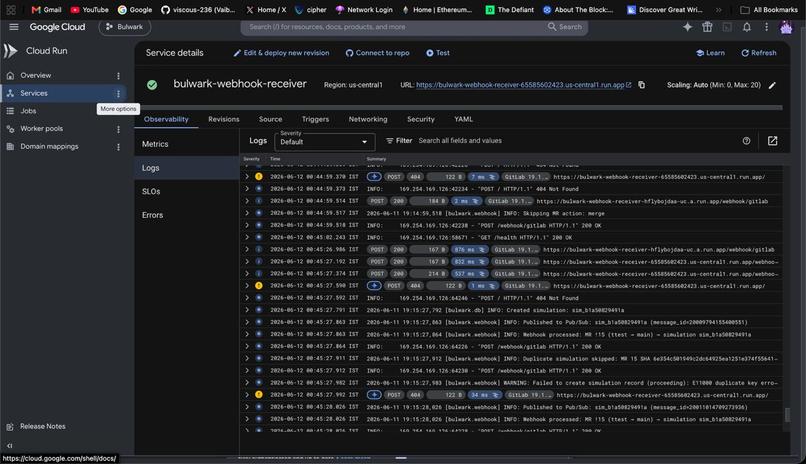Screen dimensions: 806x464
Task: Open more options for Worker pools
Action: (118, 129)
